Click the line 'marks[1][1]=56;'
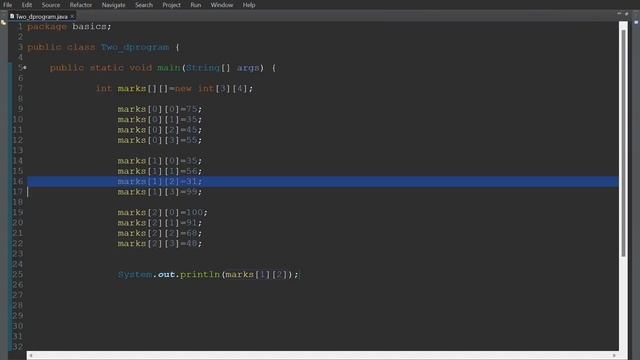The height and width of the screenshot is (360, 640). click(x=160, y=171)
